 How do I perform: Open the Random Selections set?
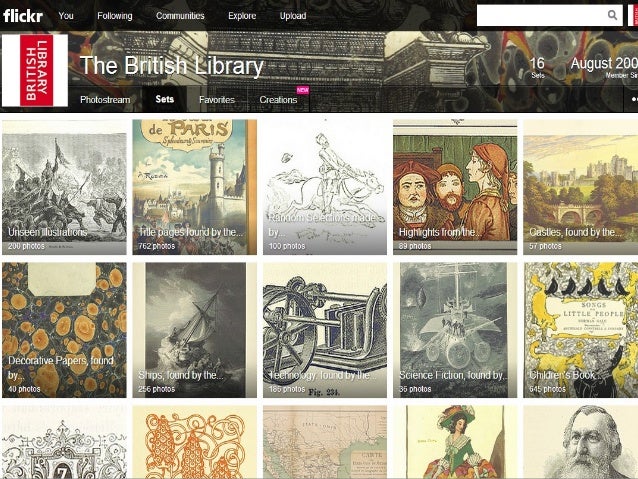(325, 187)
